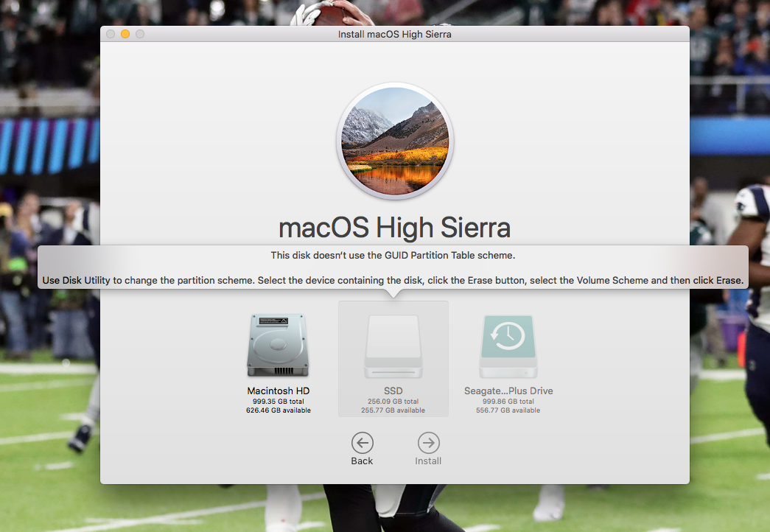Click '556.77 GB available' text
The image size is (770, 532).
coord(508,410)
